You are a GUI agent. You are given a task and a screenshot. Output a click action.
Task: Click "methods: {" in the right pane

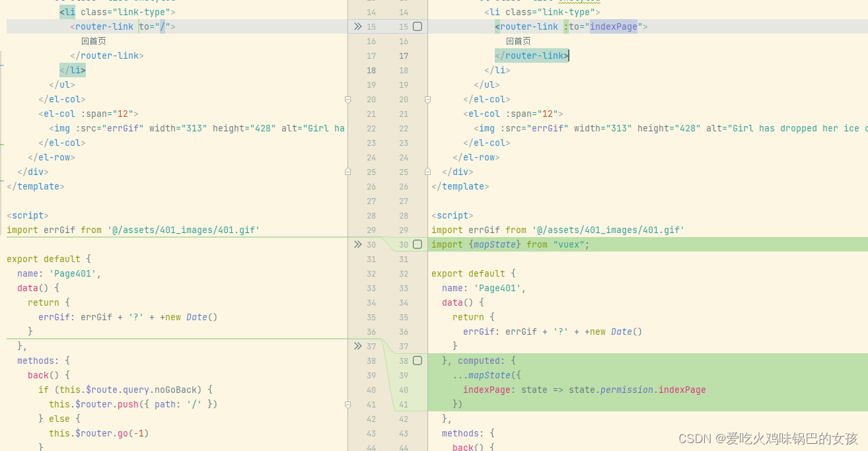click(x=468, y=433)
